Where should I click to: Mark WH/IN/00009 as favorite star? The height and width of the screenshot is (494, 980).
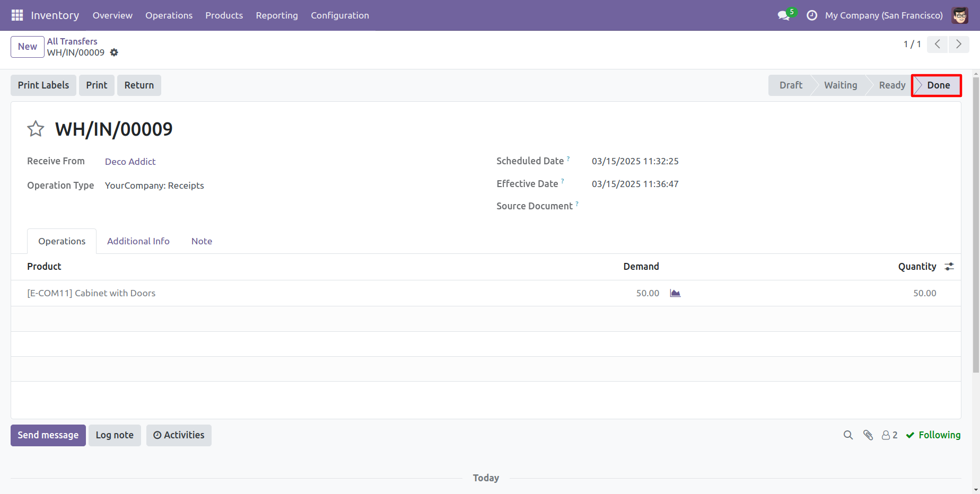point(36,129)
